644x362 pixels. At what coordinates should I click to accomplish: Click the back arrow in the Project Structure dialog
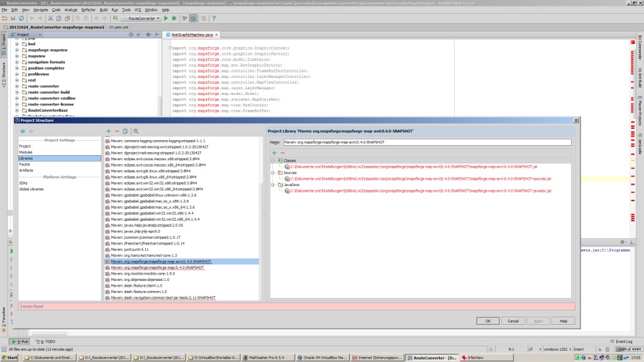[x=23, y=131]
